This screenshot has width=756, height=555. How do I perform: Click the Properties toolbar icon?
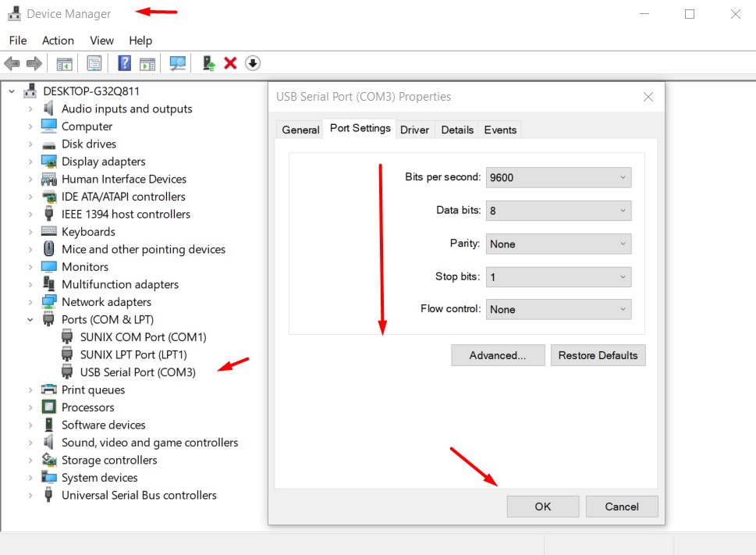pyautogui.click(x=94, y=63)
